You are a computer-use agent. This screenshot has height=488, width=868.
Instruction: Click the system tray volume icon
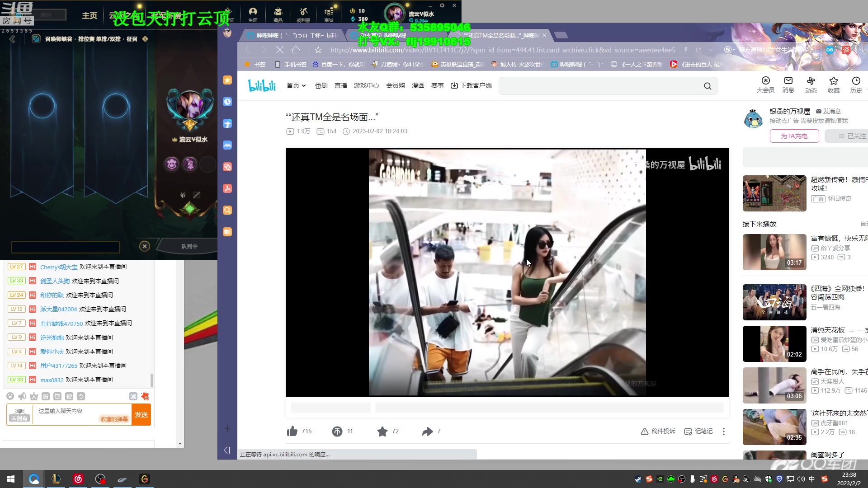pyautogui.click(x=801, y=479)
